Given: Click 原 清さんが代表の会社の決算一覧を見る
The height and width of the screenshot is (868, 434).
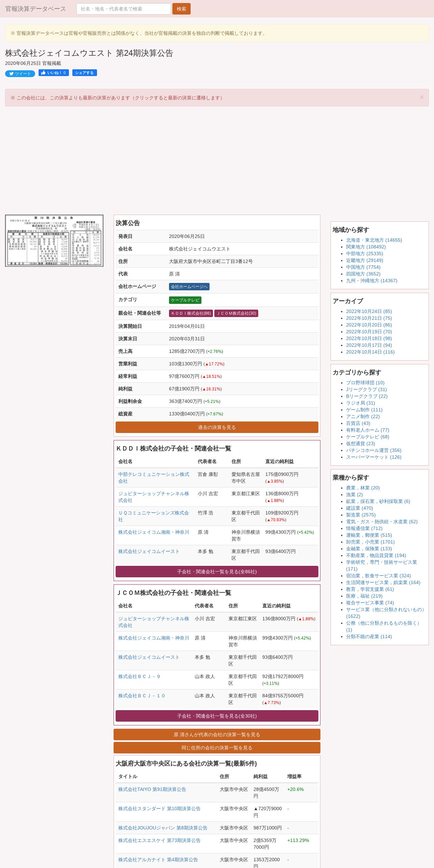Looking at the screenshot, I should coord(217,734).
